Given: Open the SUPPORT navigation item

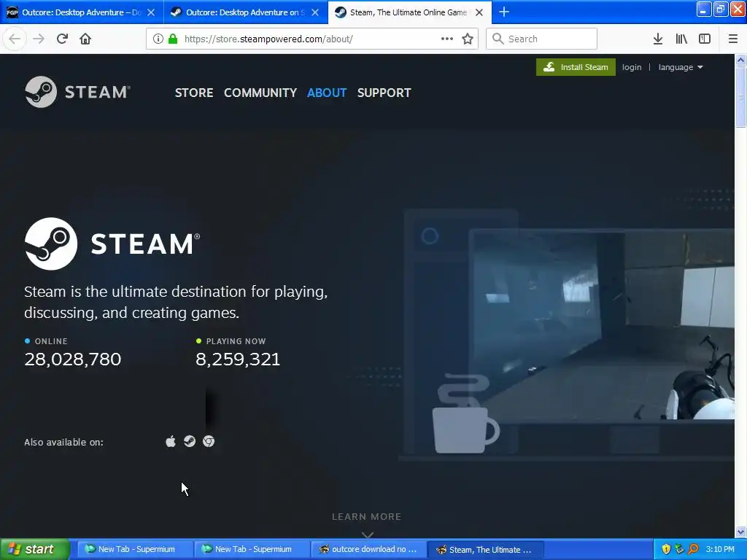Looking at the screenshot, I should pos(384,93).
